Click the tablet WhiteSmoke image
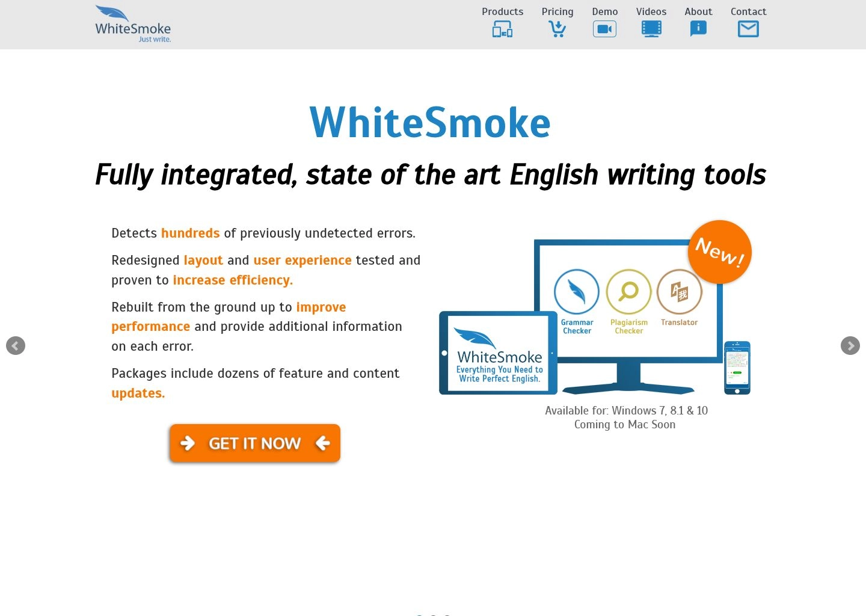866x616 pixels. [x=499, y=353]
